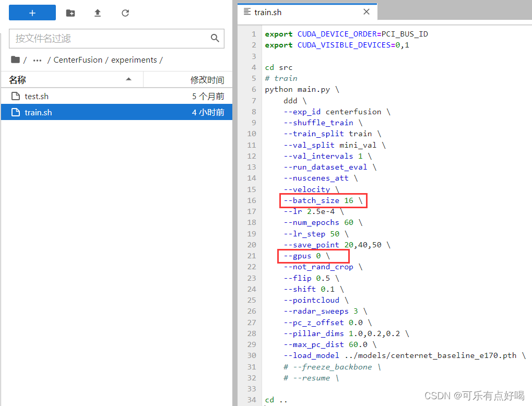Click the '--gpus 0' argument

(x=302, y=255)
